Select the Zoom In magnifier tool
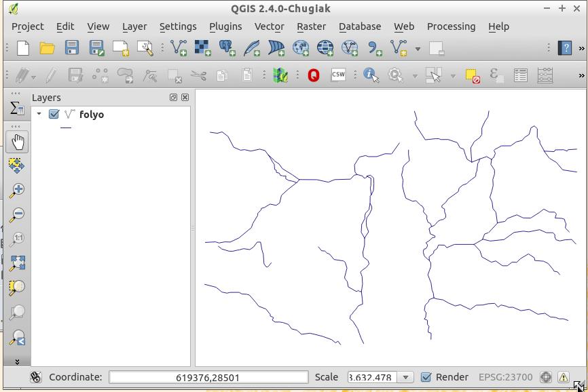Viewport: 588px width, 392px height. [17, 190]
